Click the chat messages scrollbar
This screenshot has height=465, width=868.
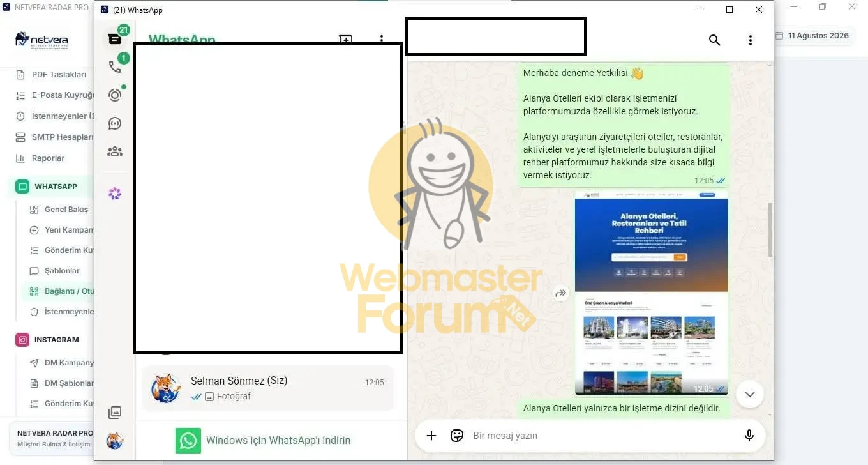pos(770,230)
